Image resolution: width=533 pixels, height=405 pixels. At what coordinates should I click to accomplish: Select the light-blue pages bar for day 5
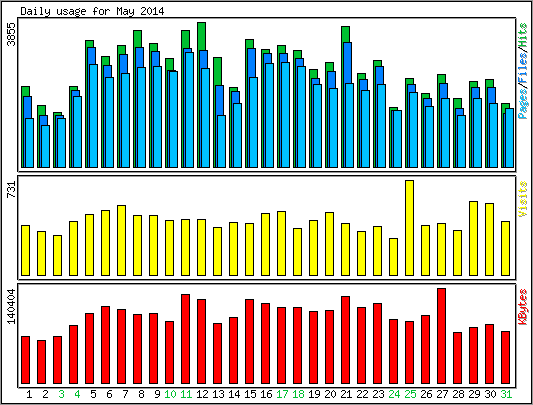click(93, 116)
